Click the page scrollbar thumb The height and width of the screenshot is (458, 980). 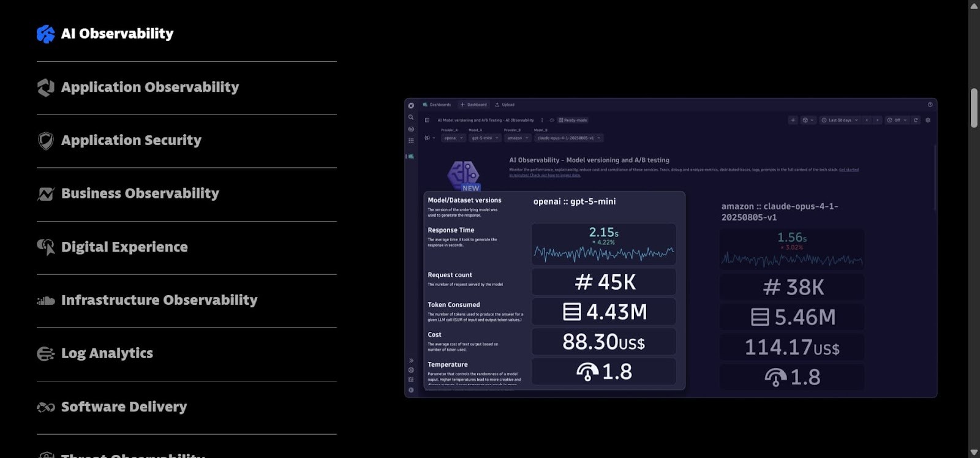coord(974,108)
